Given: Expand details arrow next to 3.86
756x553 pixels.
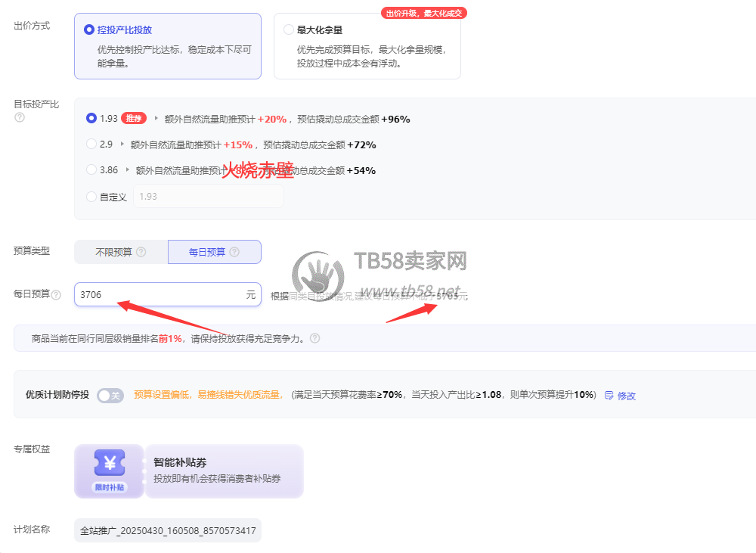Looking at the screenshot, I should pos(127,169).
